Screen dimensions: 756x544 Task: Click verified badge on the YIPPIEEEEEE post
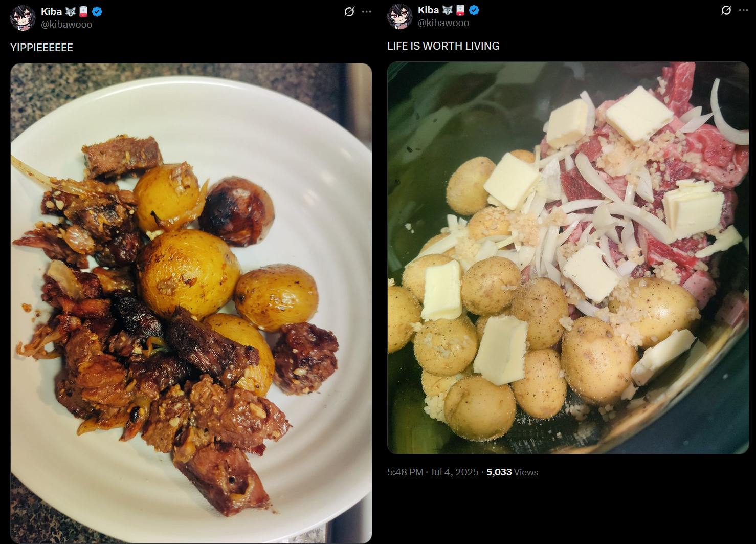click(97, 12)
